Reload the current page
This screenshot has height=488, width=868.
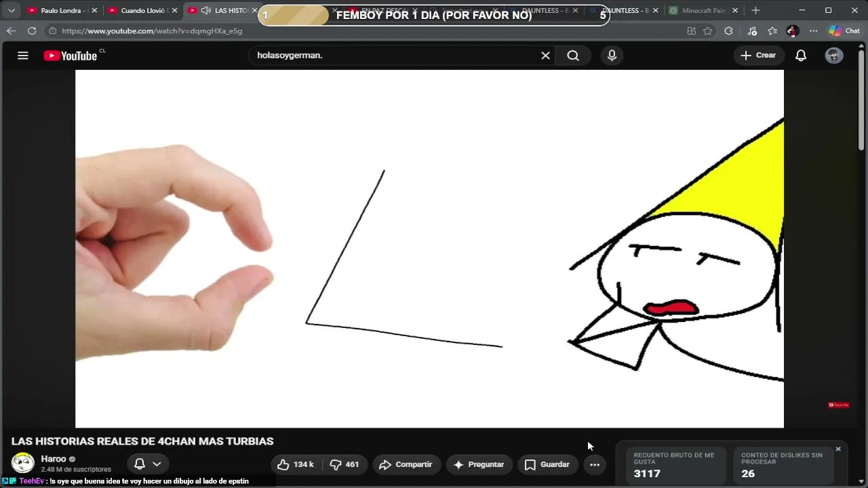click(32, 30)
